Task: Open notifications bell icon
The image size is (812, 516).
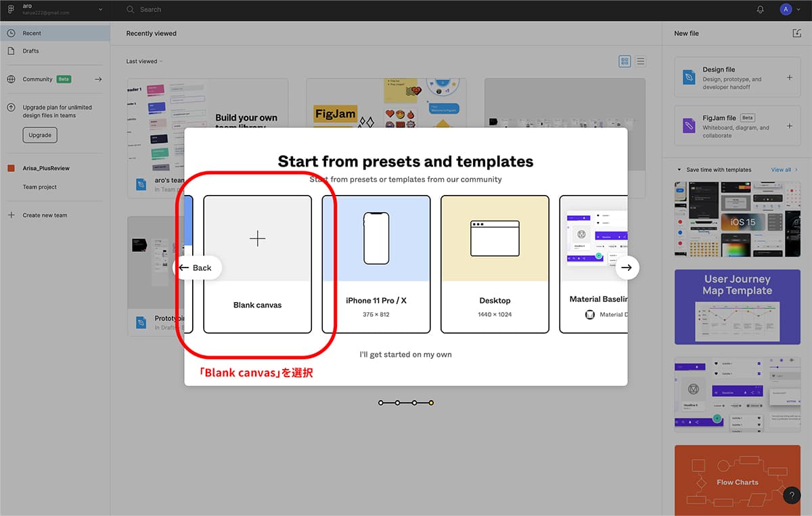Action: coord(760,9)
